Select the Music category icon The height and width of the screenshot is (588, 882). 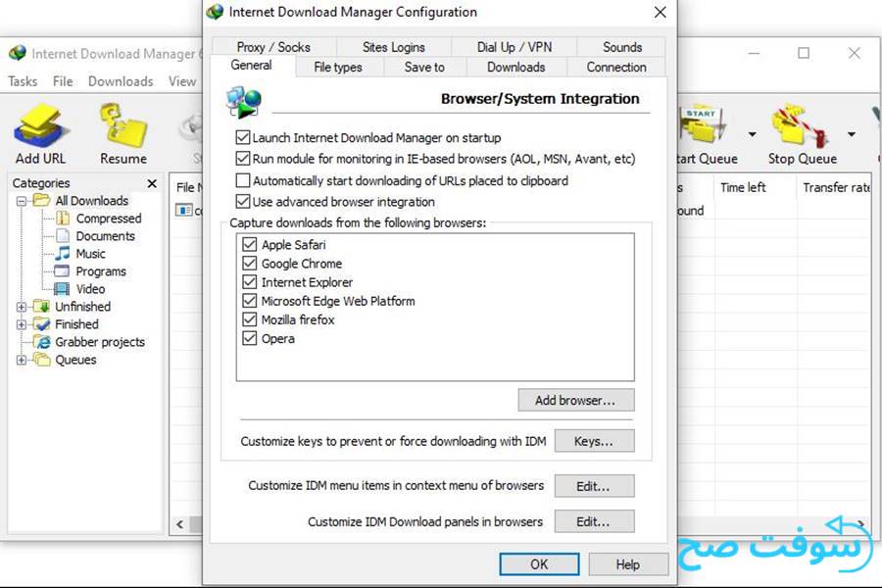pyautogui.click(x=63, y=253)
